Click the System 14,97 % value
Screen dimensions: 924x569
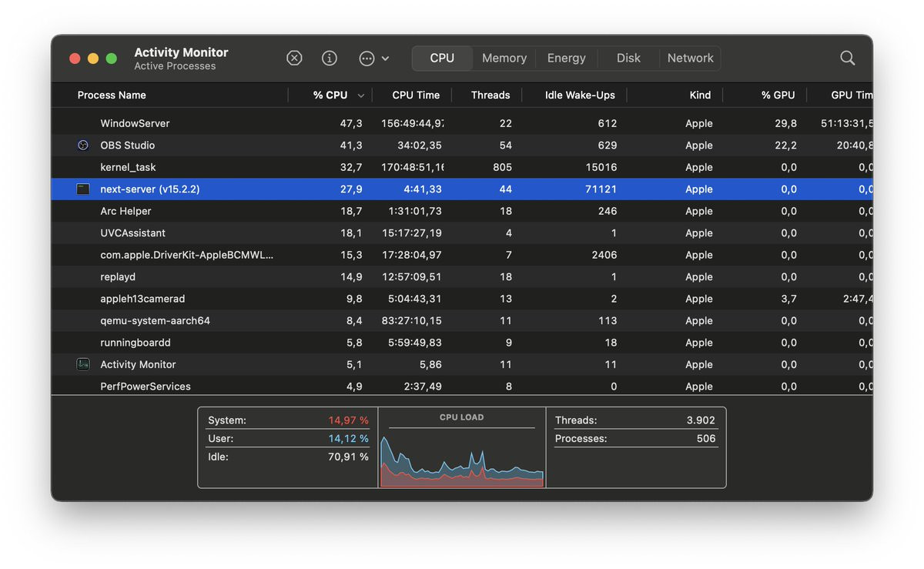coord(348,420)
